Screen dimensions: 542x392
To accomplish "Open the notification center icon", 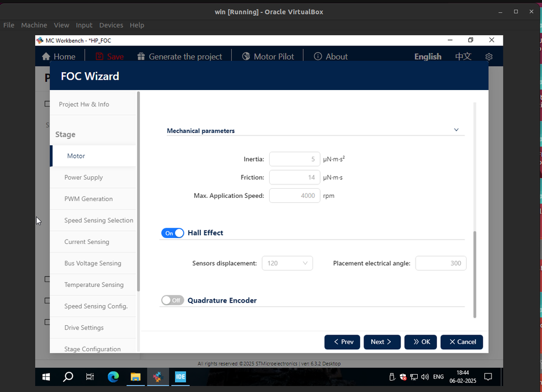I will 488,377.
